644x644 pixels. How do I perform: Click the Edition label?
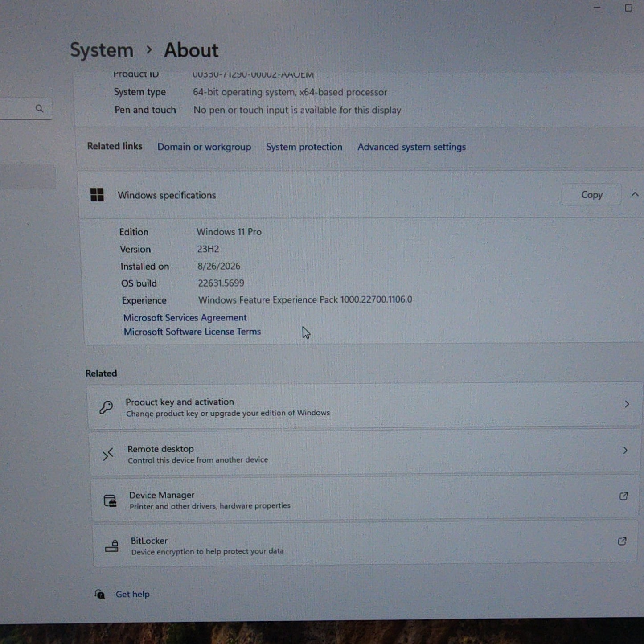134,232
